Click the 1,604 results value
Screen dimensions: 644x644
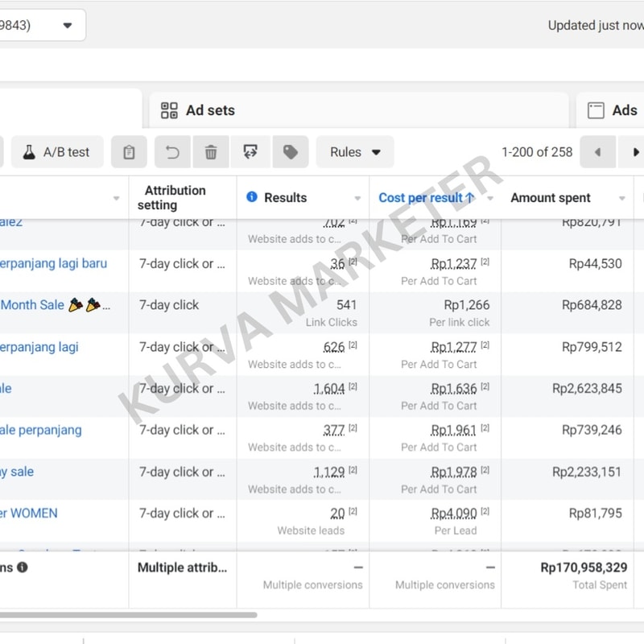pos(329,389)
